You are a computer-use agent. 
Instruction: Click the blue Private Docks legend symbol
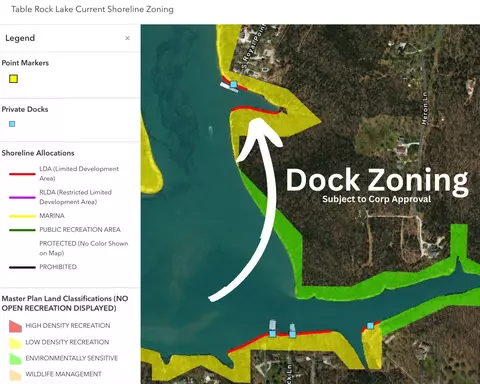click(12, 124)
